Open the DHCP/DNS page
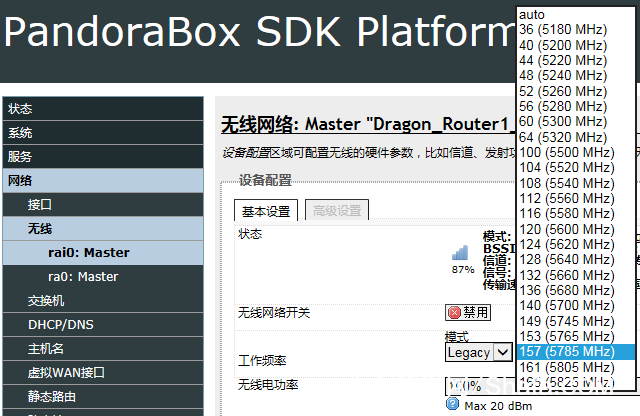This screenshot has height=416, width=640. coord(103,325)
